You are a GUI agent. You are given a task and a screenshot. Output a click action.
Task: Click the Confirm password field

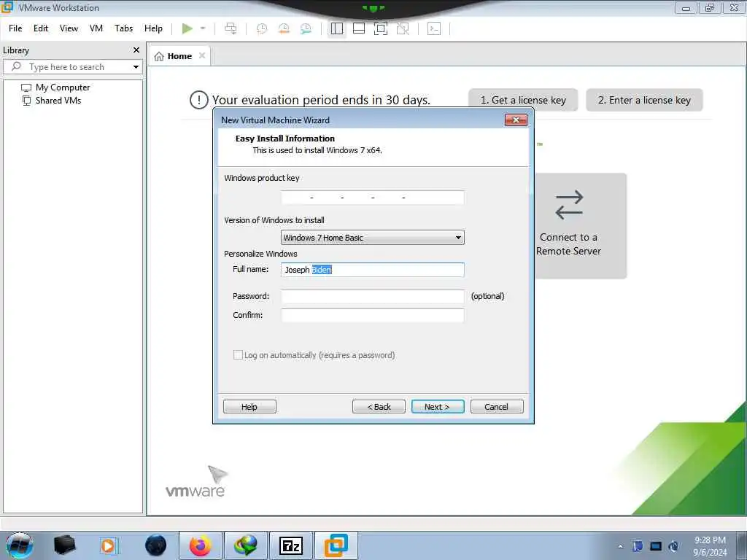pyautogui.click(x=372, y=315)
